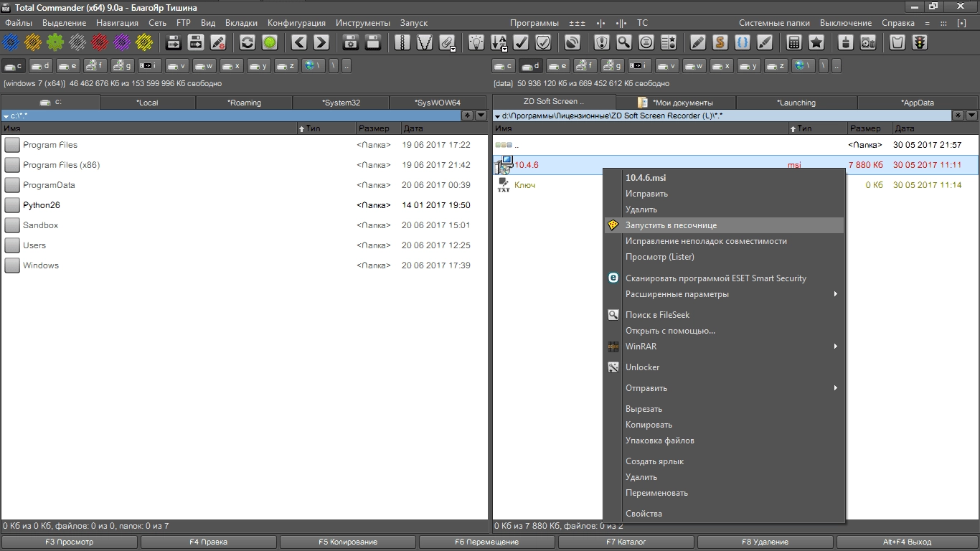
Task: Click the Alt+F4 Выход button
Action: pyautogui.click(x=907, y=542)
